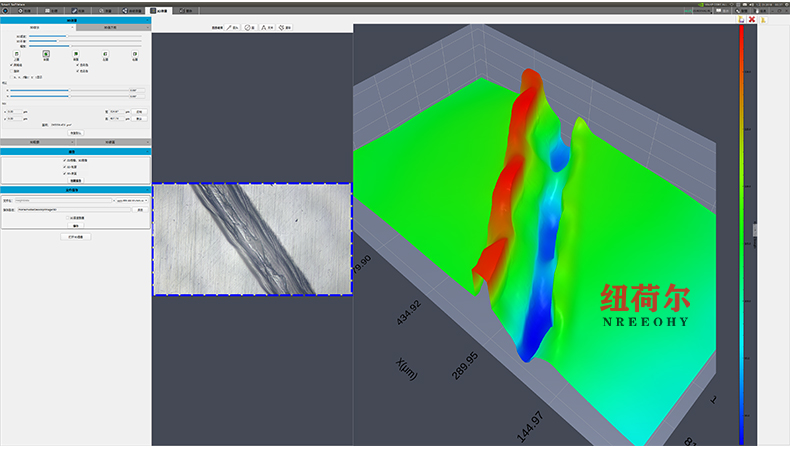Viewport: 790px width, 451px height.
Task: Toggle the second checkbox in the report panel
Action: click(64, 167)
